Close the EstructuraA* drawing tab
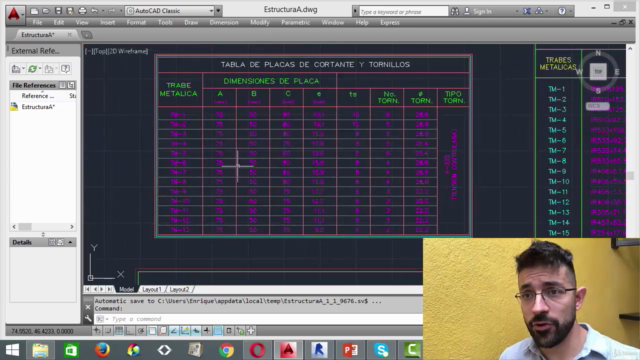The image size is (640, 360). coord(69,35)
